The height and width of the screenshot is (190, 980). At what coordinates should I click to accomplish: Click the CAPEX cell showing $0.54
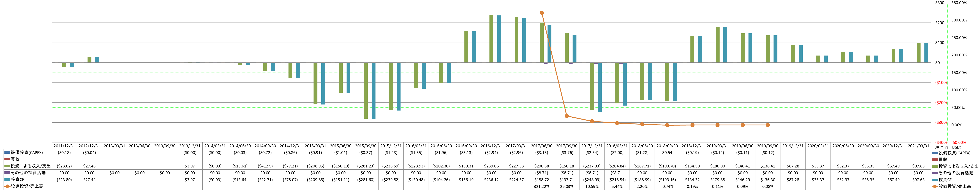point(667,152)
